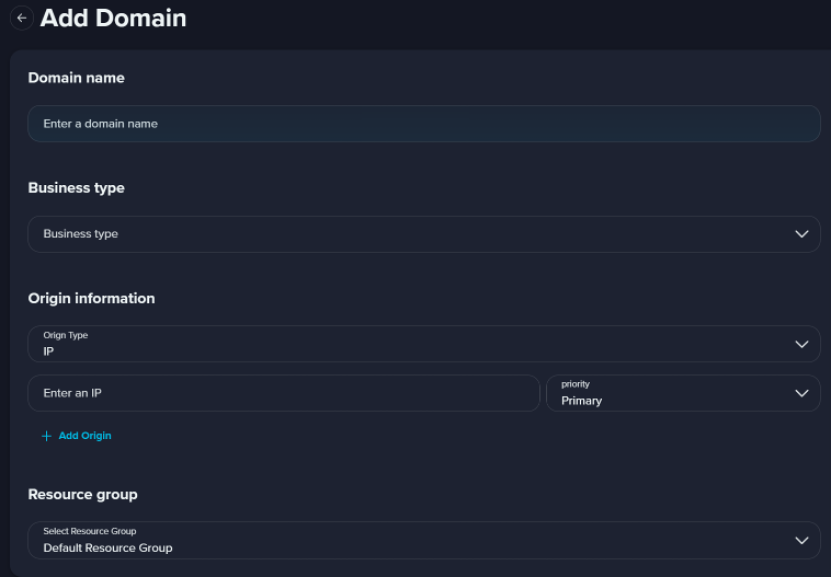Click the Add Origin link
Viewport: 832px width, 578px height.
click(x=85, y=436)
